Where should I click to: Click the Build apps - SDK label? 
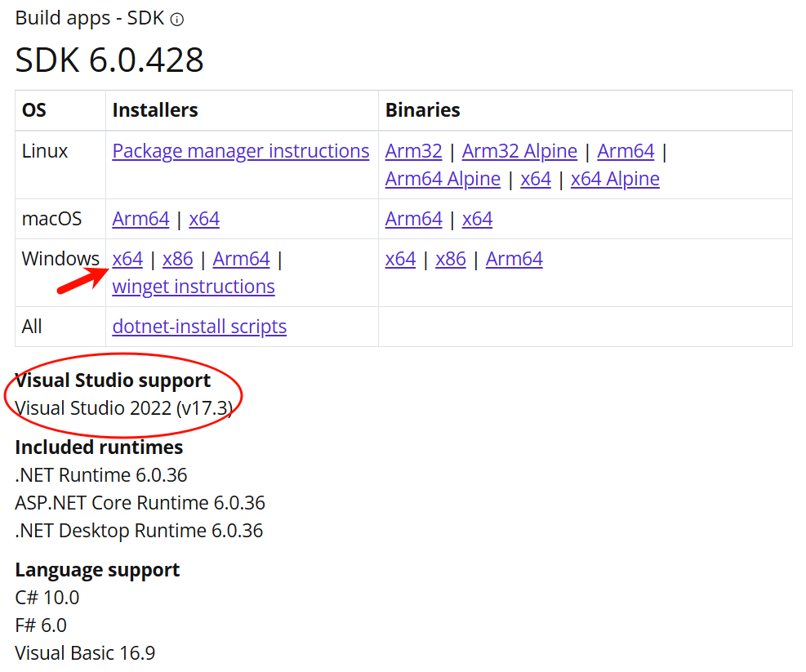pos(90,19)
